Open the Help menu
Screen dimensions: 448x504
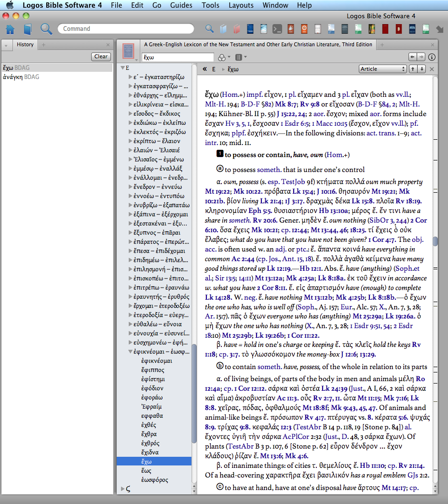[x=304, y=5]
